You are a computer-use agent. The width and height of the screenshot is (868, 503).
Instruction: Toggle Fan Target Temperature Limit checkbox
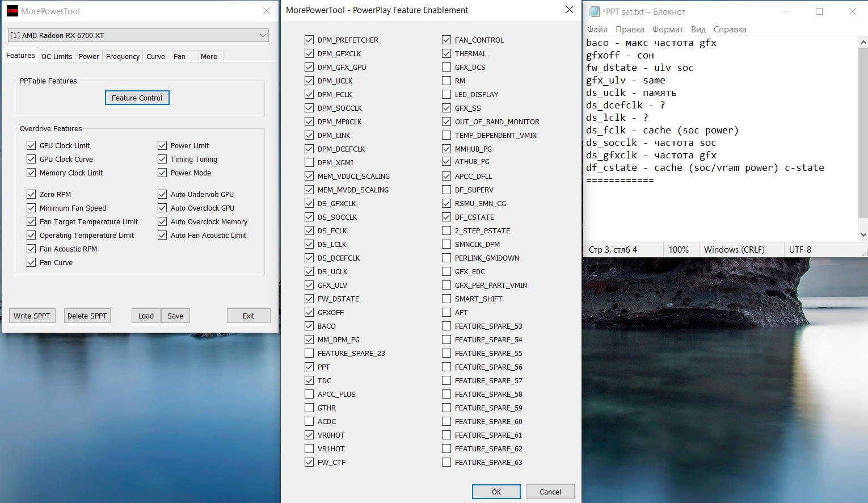(31, 221)
